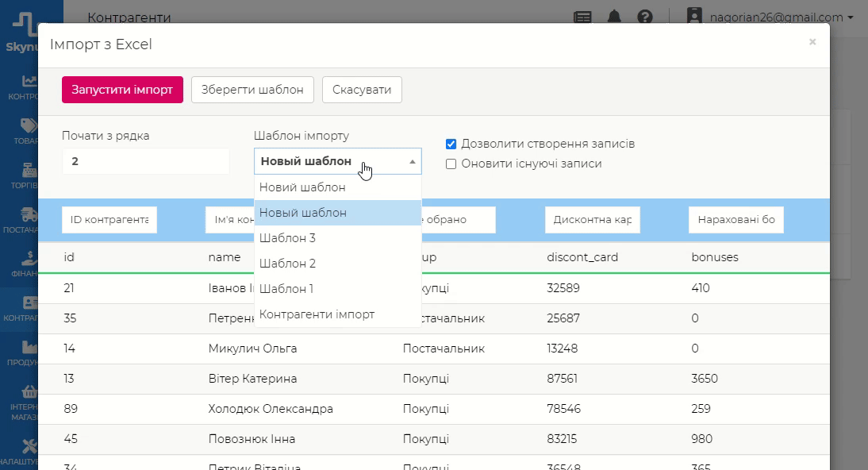Click the "Почати з рядка" number field
This screenshot has width=868, height=470.
[145, 161]
